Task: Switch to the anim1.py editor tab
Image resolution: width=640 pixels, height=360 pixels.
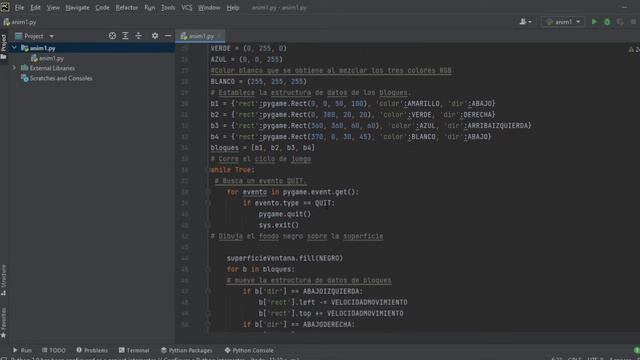Action: [200, 36]
